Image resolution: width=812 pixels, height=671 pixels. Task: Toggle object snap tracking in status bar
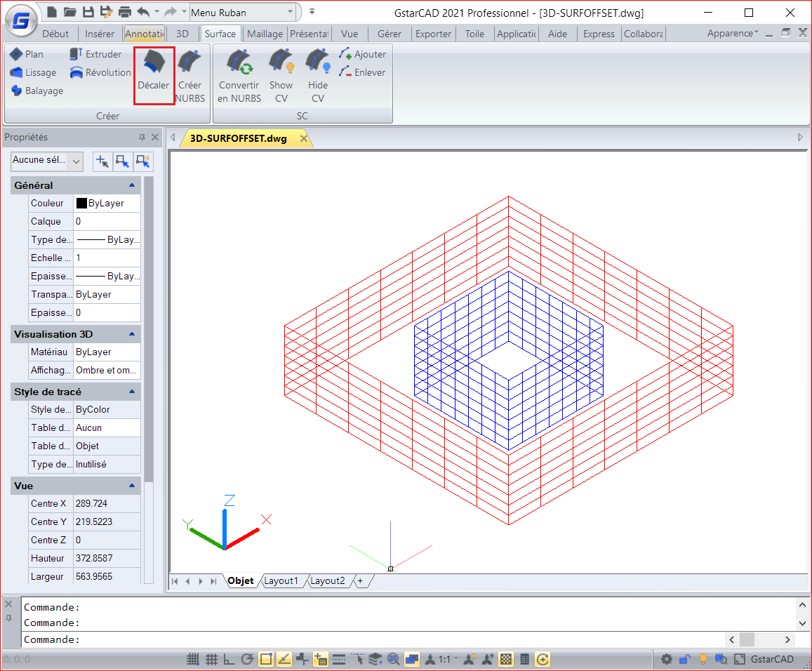[284, 659]
